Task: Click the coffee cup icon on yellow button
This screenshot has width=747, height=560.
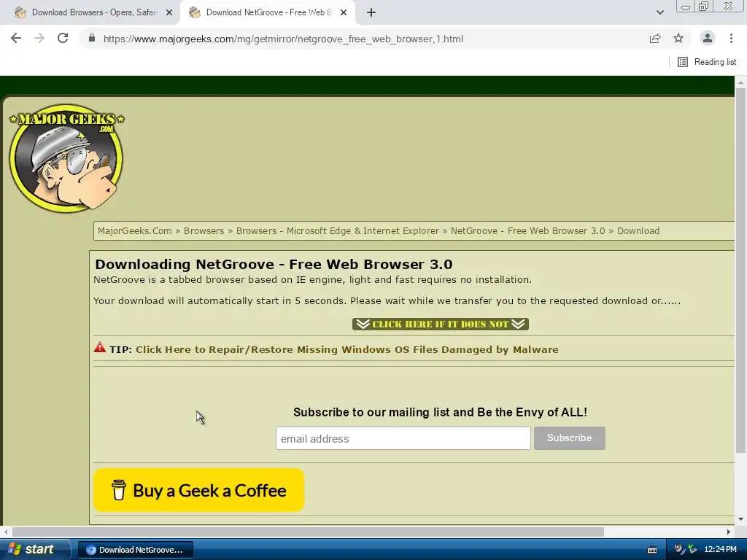Action: [118, 490]
